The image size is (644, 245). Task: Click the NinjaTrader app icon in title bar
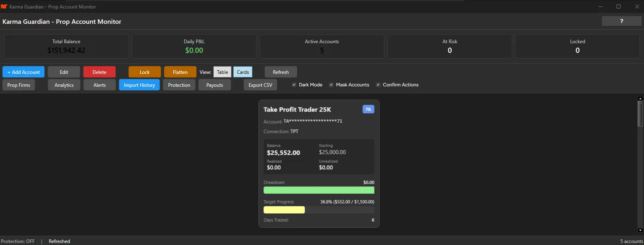pos(4,6)
